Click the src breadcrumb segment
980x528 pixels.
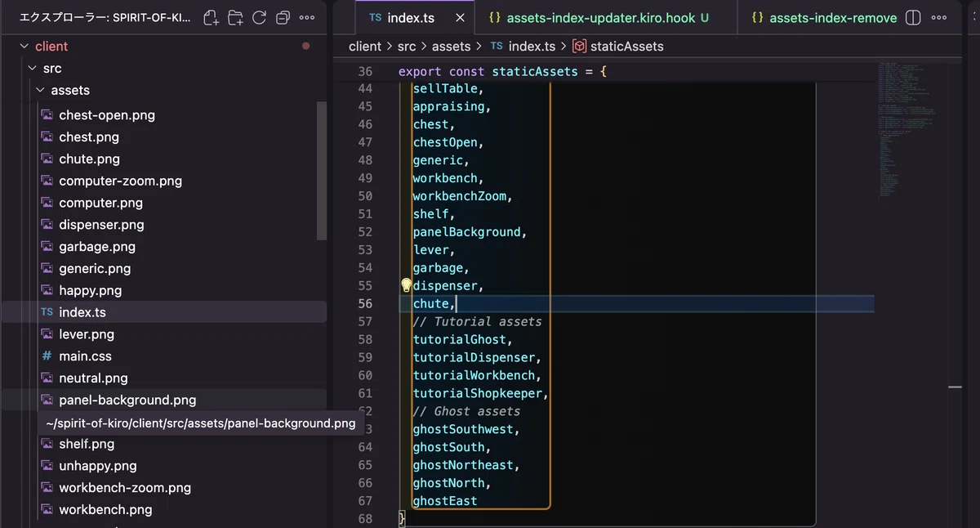(407, 47)
